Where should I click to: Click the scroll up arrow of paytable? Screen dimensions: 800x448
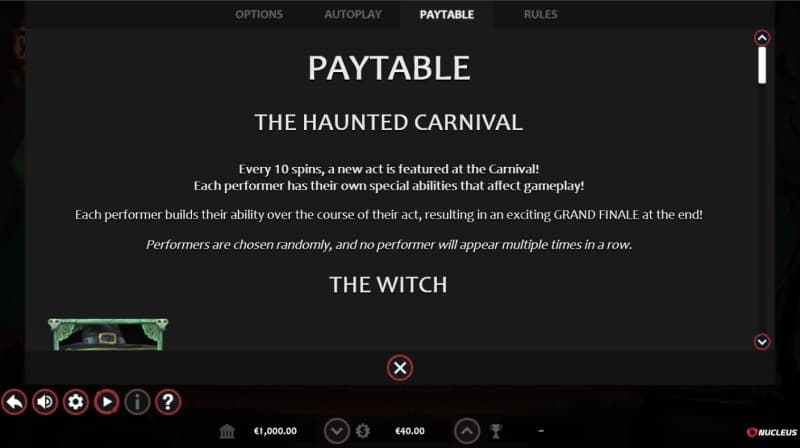point(762,38)
